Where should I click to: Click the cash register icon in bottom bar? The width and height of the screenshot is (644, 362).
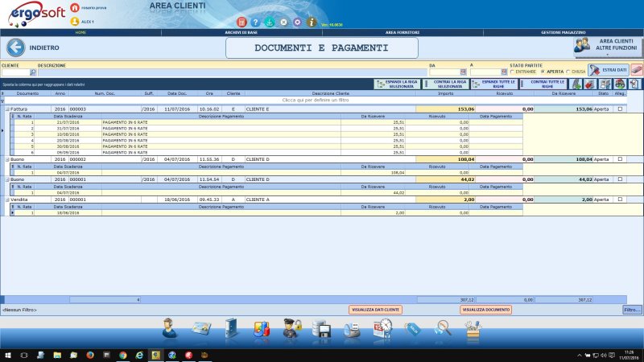coord(352,330)
